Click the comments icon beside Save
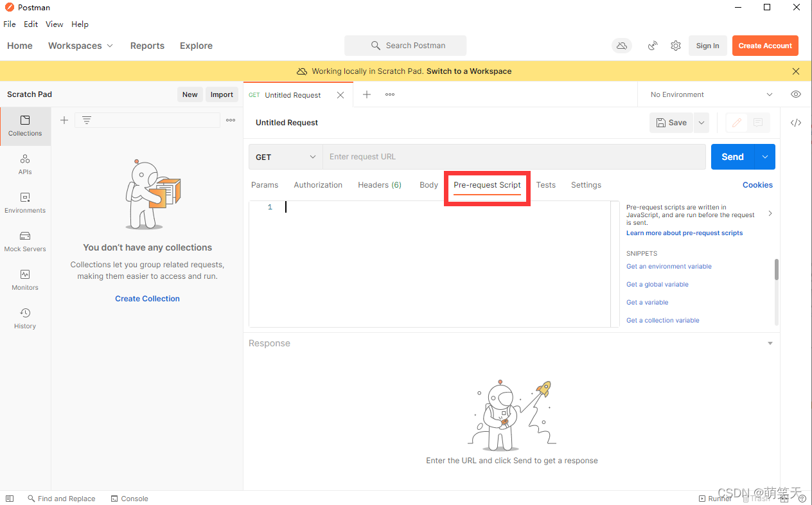Image resolution: width=812 pixels, height=505 pixels. [758, 122]
